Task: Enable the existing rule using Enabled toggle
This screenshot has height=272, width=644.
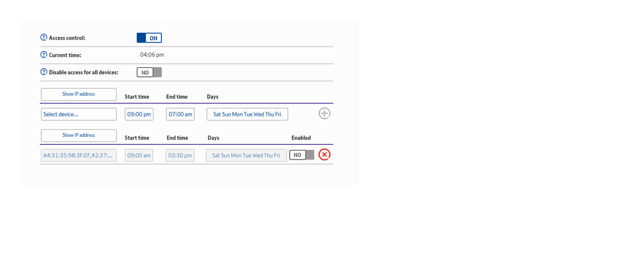Action: 301,155
